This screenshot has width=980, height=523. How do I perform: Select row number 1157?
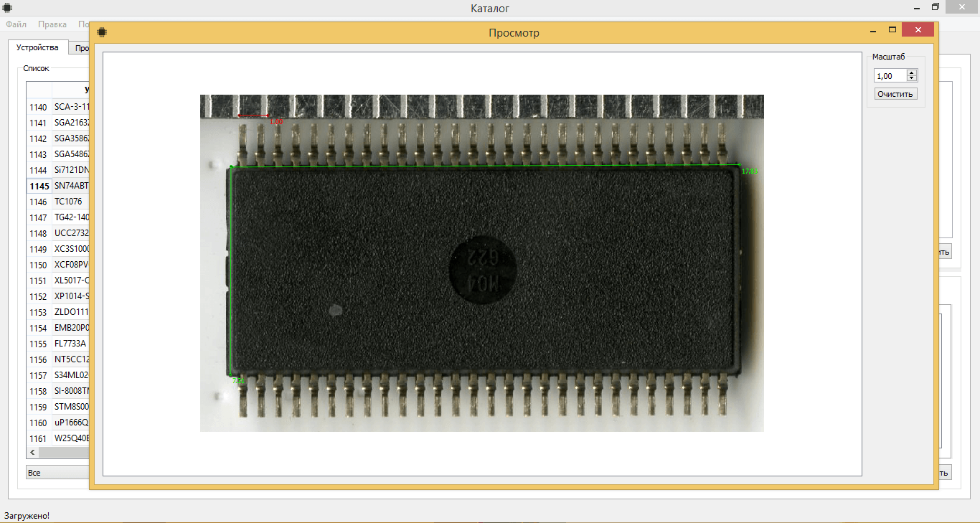(x=39, y=375)
